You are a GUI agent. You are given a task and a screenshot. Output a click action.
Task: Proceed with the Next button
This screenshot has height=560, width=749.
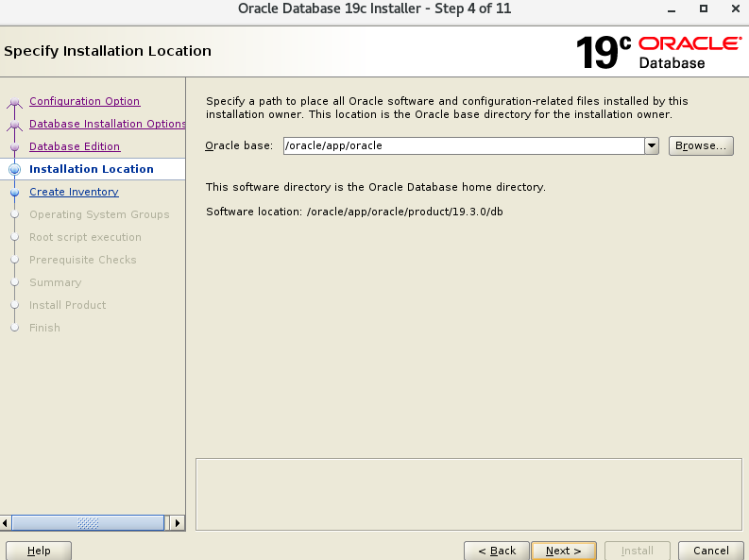(x=563, y=551)
